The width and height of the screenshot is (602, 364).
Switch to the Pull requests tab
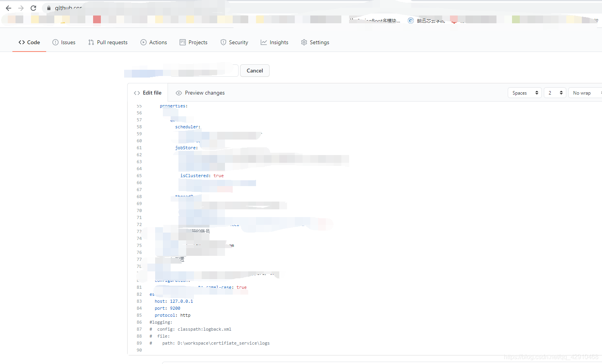[x=108, y=42]
